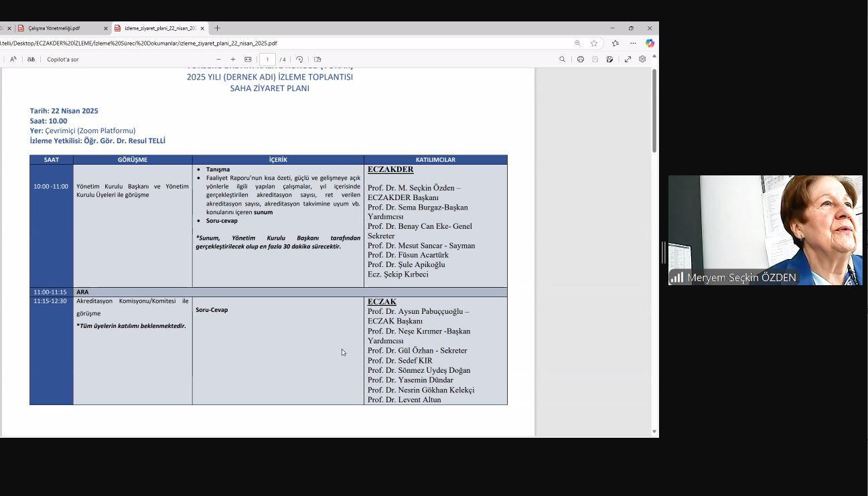The width and height of the screenshot is (868, 496).
Task: Open PDF viewer settings gear
Action: (642, 60)
